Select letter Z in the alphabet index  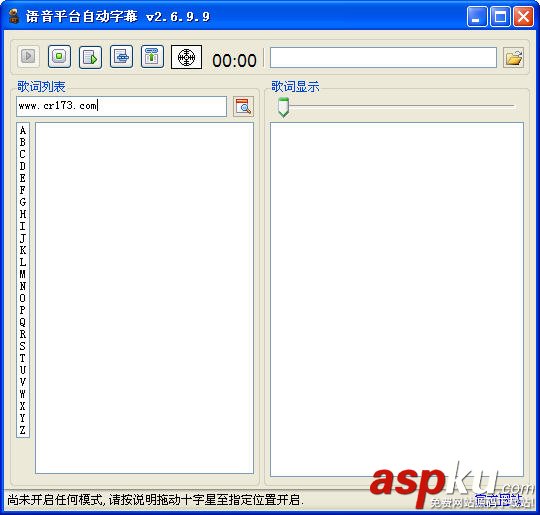click(x=23, y=430)
